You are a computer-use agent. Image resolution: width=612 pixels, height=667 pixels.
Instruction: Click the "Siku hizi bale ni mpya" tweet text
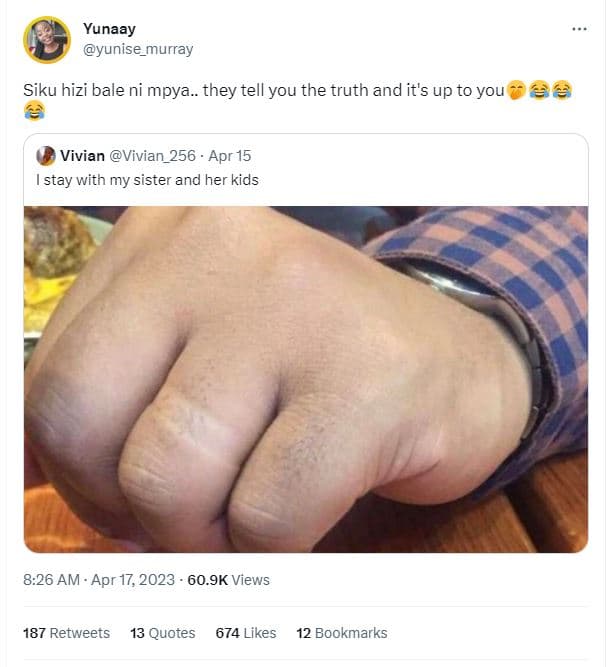100,91
